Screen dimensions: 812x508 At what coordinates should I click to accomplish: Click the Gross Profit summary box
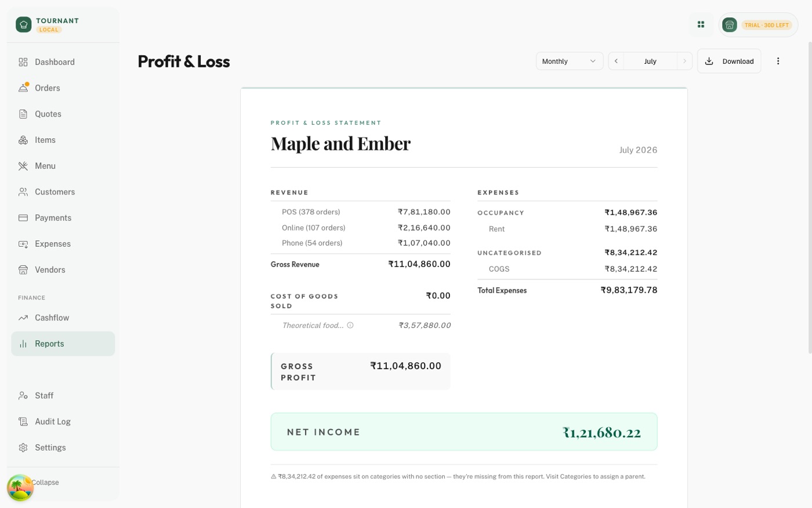click(x=360, y=372)
